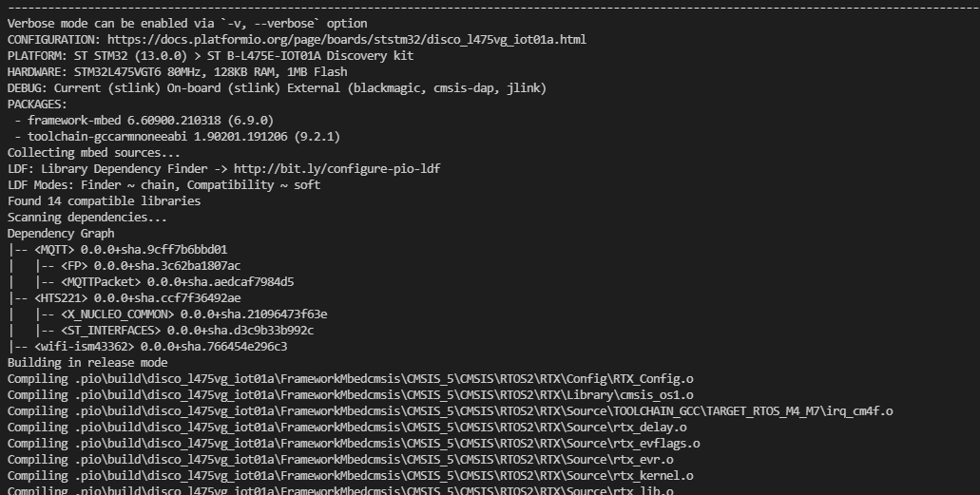Image resolution: width=980 pixels, height=495 pixels.
Task: Click the Found 14 compatible libraries line
Action: pos(104,201)
